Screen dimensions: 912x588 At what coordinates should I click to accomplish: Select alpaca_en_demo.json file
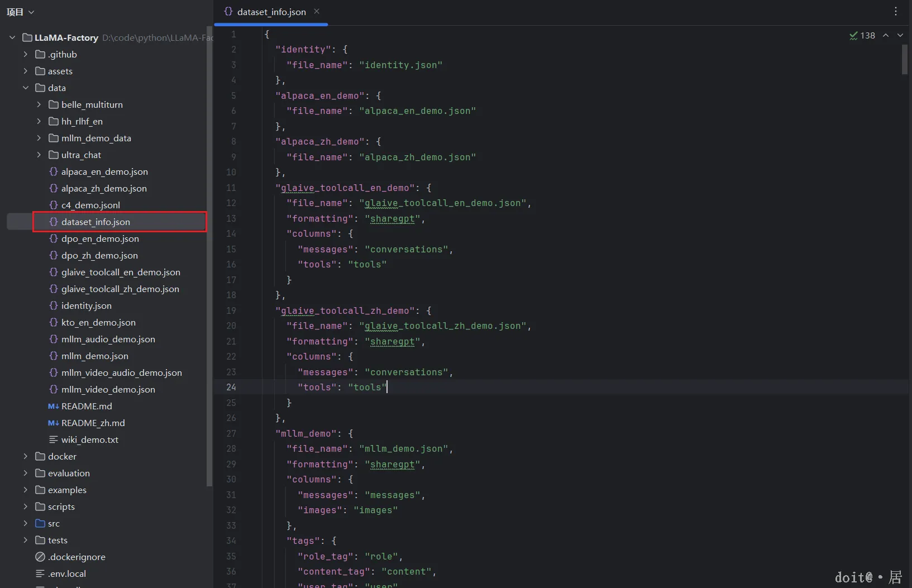tap(104, 172)
